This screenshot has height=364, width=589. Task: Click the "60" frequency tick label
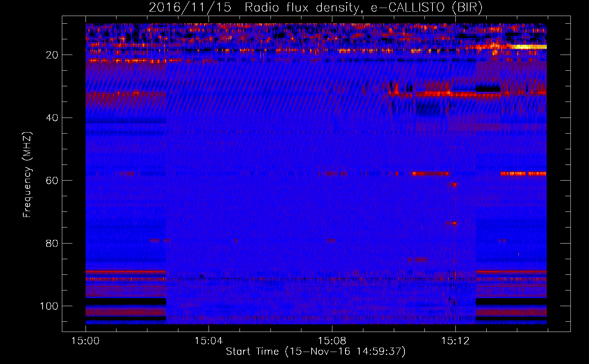52,181
